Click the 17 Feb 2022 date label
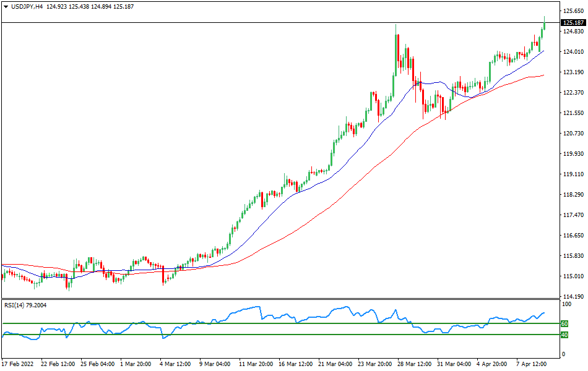The width and height of the screenshot is (588, 371). 19,364
